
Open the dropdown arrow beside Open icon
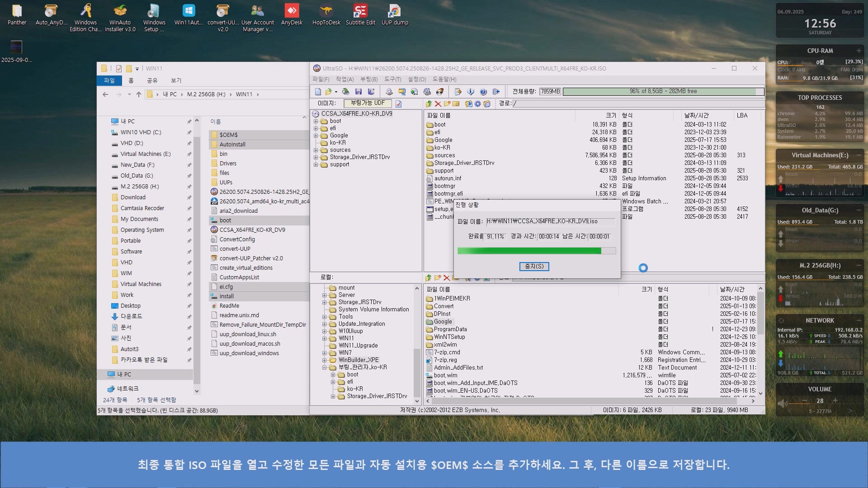coord(336,92)
